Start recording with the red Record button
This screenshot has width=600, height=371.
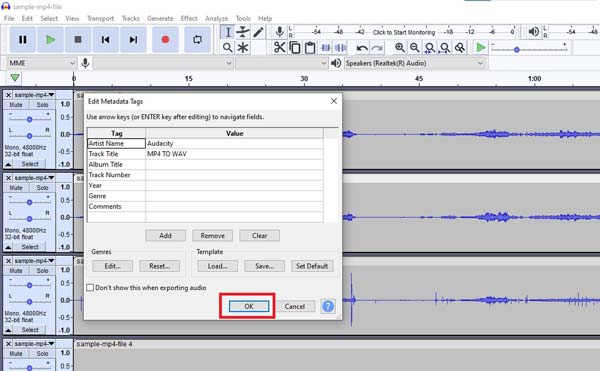165,39
